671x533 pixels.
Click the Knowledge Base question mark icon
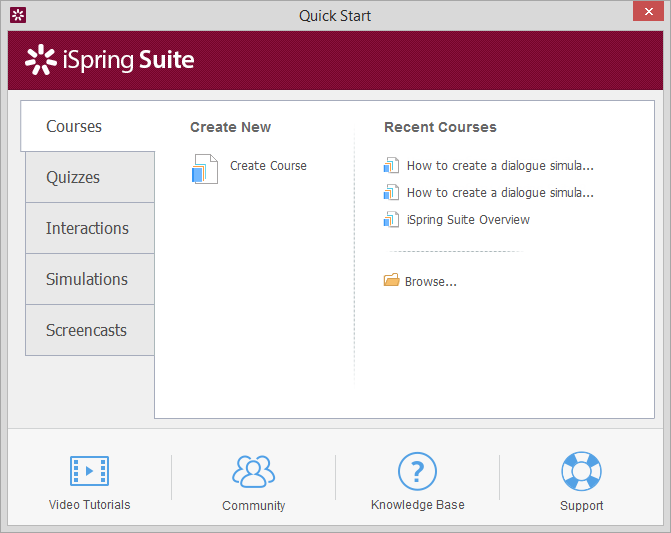(417, 471)
